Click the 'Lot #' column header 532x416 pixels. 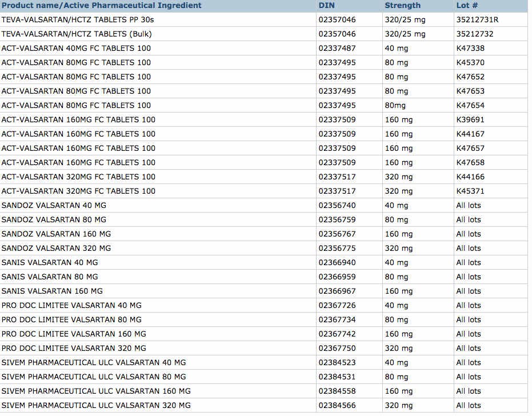[467, 6]
